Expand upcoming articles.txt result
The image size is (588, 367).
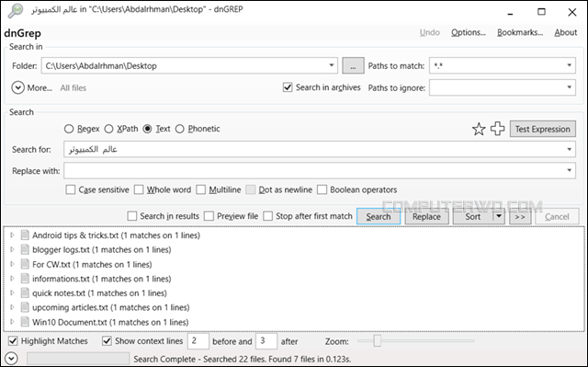12,307
